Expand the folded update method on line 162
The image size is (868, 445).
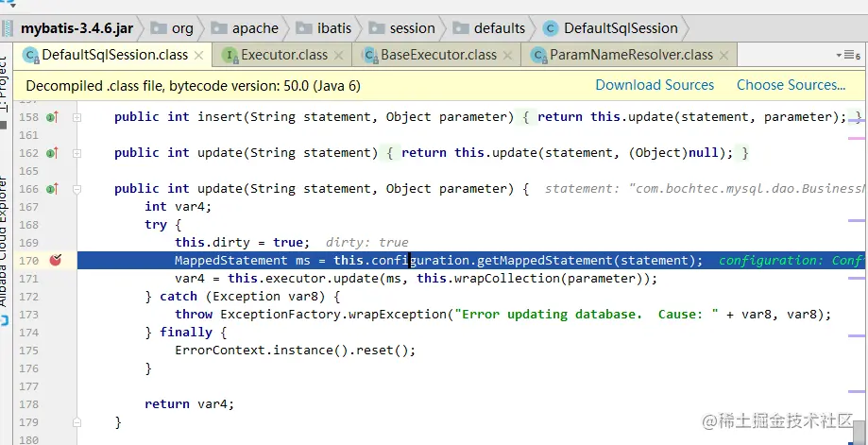tap(77, 153)
